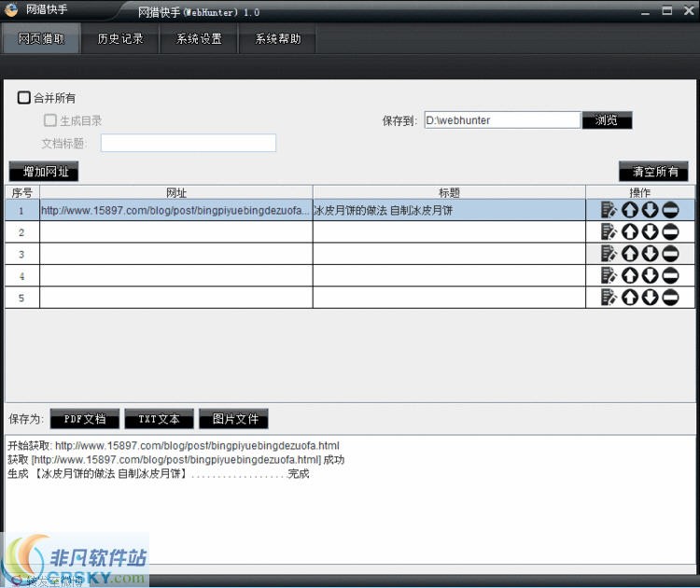Edit the URL entry in row 5

click(x=609, y=298)
